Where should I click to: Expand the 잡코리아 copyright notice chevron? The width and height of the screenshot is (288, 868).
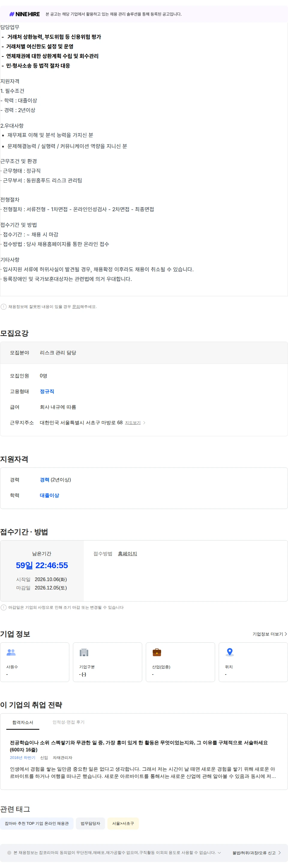click(x=219, y=852)
